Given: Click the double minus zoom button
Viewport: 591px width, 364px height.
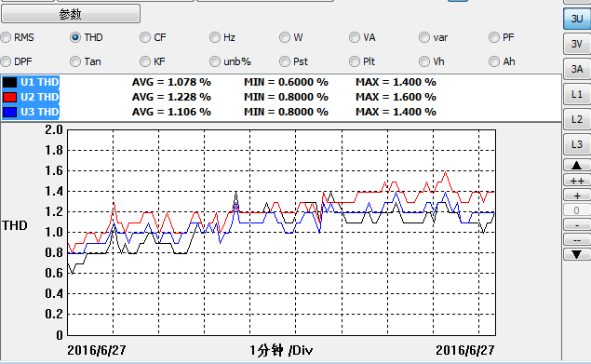Looking at the screenshot, I should tap(577, 239).
